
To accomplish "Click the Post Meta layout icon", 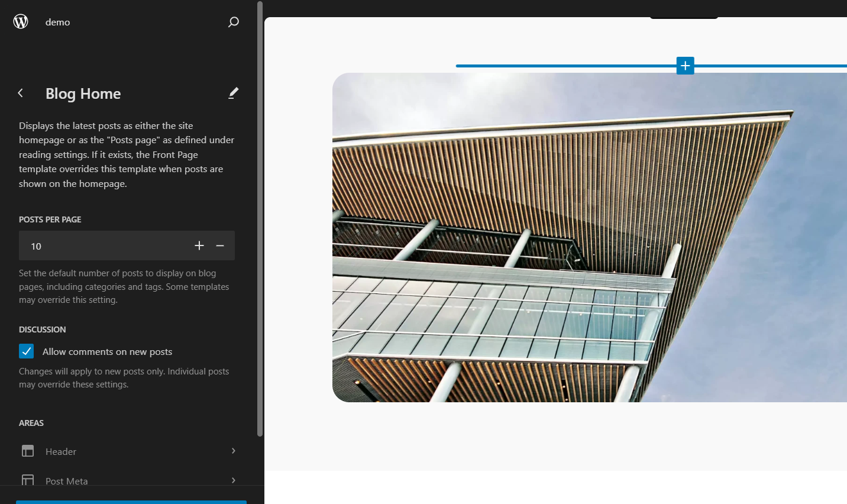I will click(x=28, y=480).
